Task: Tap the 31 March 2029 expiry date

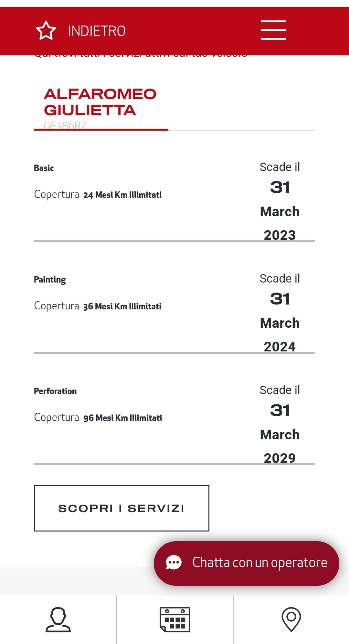Action: [280, 434]
